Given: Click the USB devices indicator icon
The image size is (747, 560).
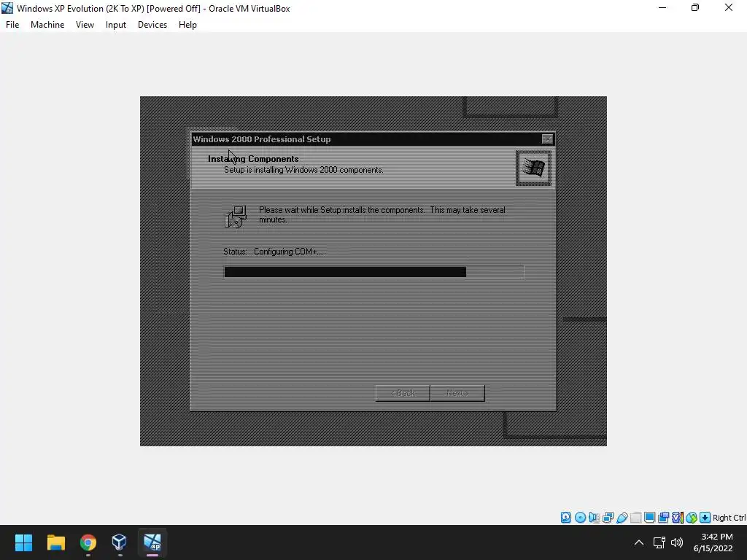Looking at the screenshot, I should (x=622, y=518).
